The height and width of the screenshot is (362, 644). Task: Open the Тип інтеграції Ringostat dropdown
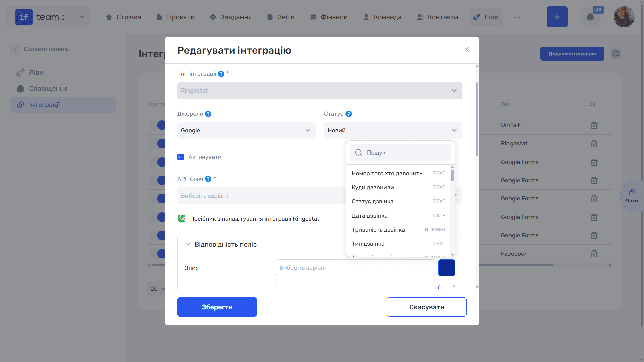coord(320,91)
